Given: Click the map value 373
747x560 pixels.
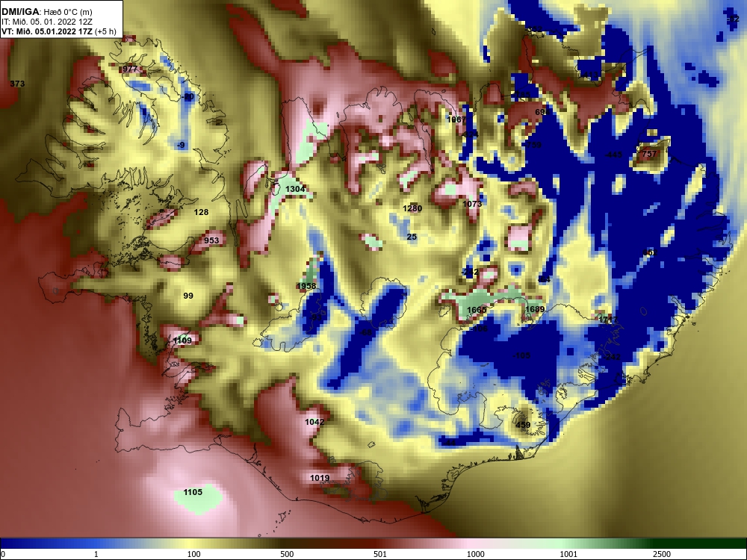Looking at the screenshot, I should [x=17, y=84].
